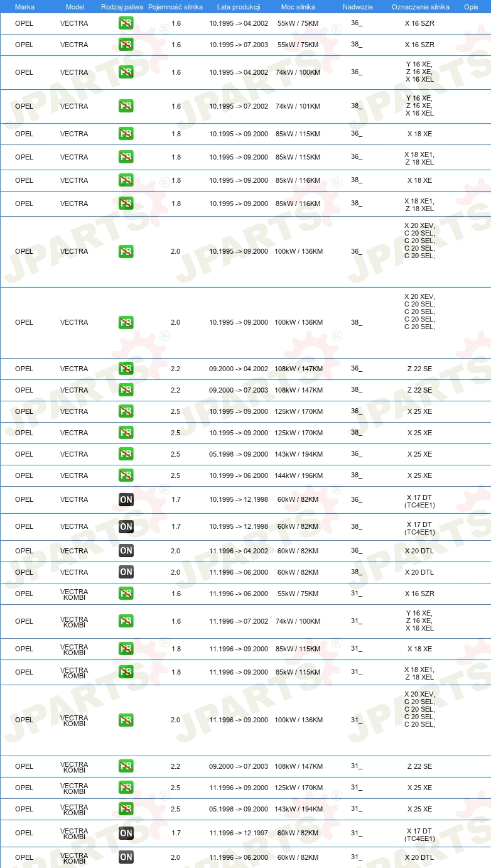Click the petrol icon for Vectra 1.6 100KM 36_
Screen dimensions: 491x868
[126, 72]
